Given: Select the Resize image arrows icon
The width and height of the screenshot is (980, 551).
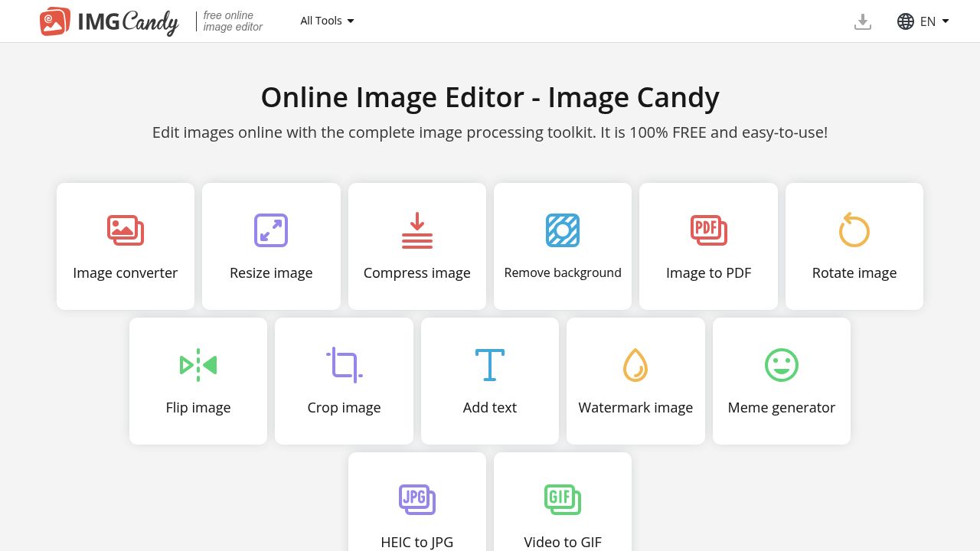Looking at the screenshot, I should pos(271,230).
